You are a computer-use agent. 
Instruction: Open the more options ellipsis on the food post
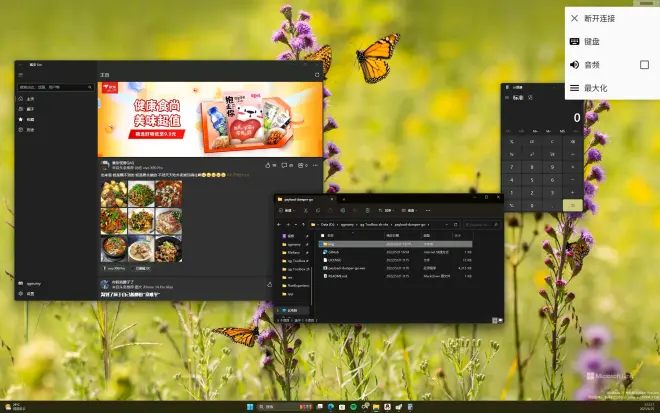(x=316, y=164)
